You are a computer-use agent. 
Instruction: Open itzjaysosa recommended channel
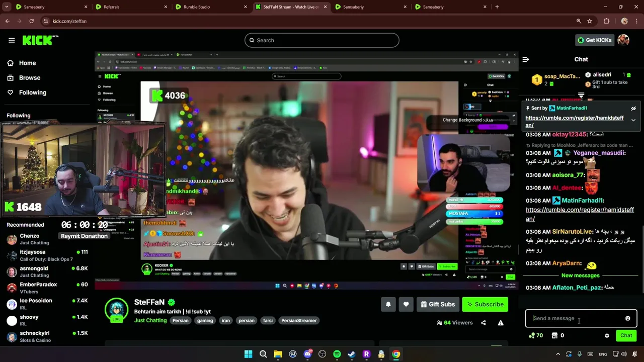click(x=47, y=255)
